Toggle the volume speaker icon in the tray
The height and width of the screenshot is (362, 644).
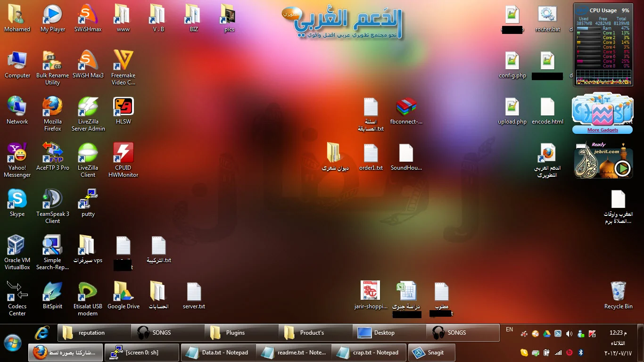569,334
